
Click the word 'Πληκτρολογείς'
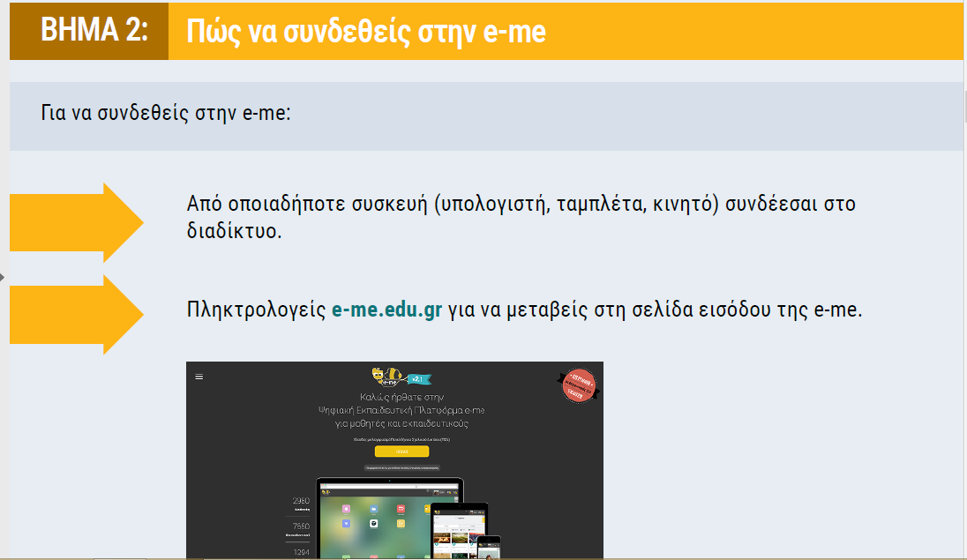point(256,310)
